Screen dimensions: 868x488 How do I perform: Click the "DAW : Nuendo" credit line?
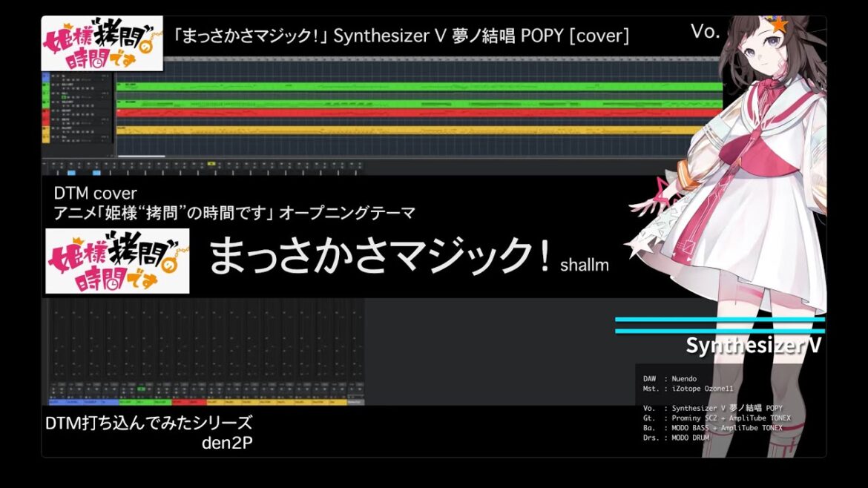[x=670, y=378]
